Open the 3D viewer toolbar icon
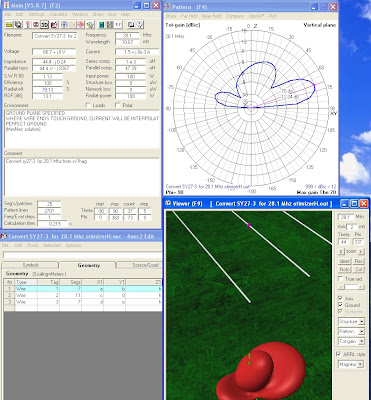The height and width of the screenshot is (400, 371). (44, 25)
